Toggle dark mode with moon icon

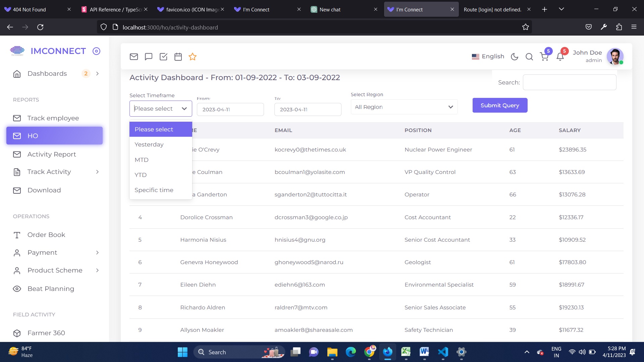click(x=515, y=57)
